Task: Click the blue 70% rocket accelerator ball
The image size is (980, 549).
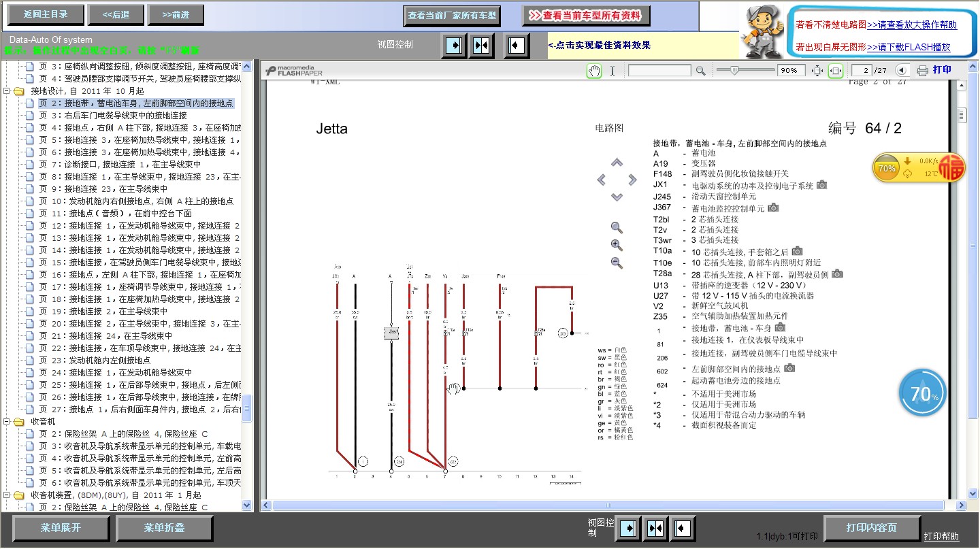Action: [x=923, y=393]
